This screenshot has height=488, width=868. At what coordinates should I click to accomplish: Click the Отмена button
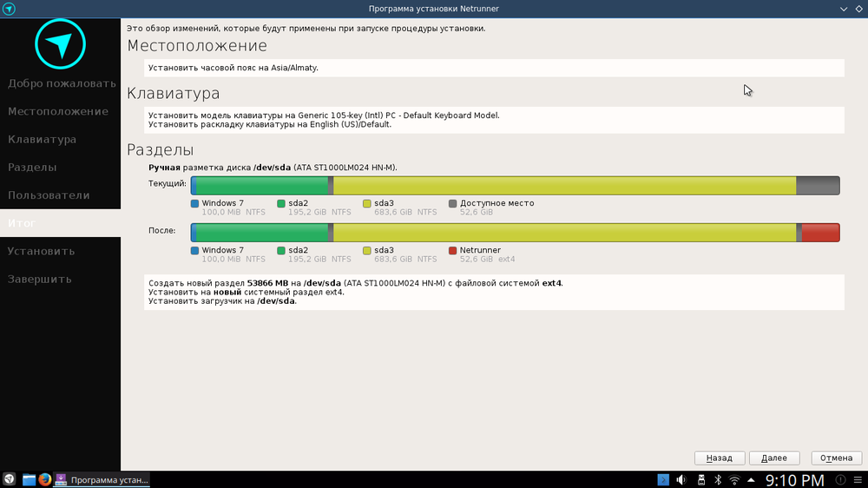tap(837, 458)
